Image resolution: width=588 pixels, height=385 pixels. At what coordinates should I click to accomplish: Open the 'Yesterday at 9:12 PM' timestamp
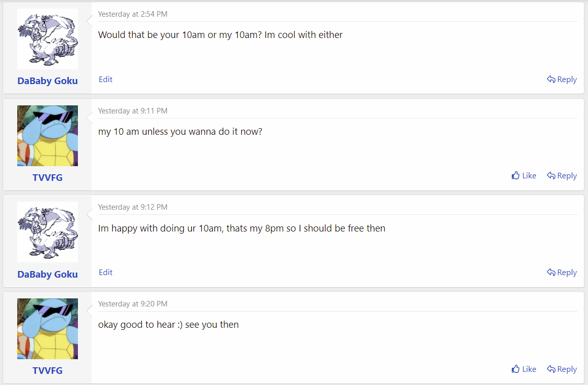[x=133, y=207]
